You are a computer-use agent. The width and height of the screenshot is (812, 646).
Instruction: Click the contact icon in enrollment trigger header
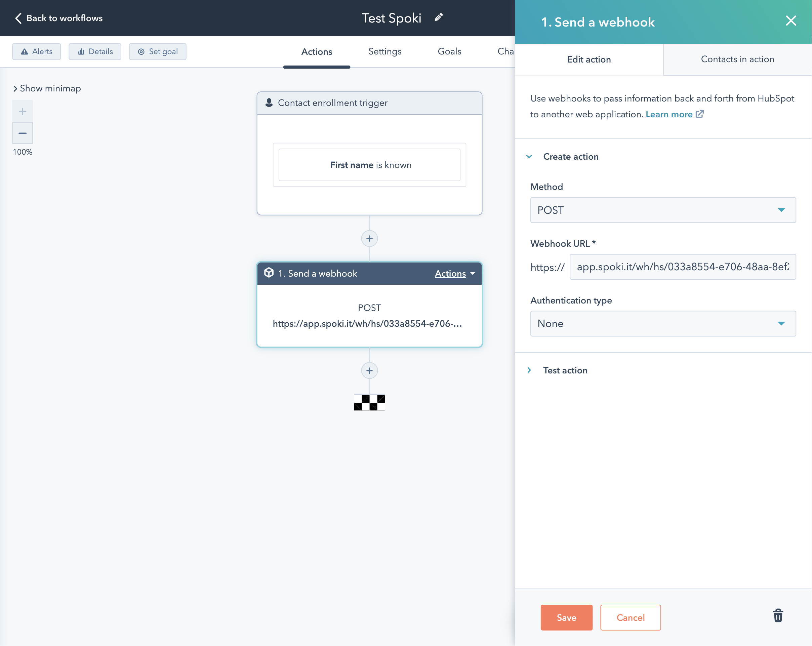point(269,103)
